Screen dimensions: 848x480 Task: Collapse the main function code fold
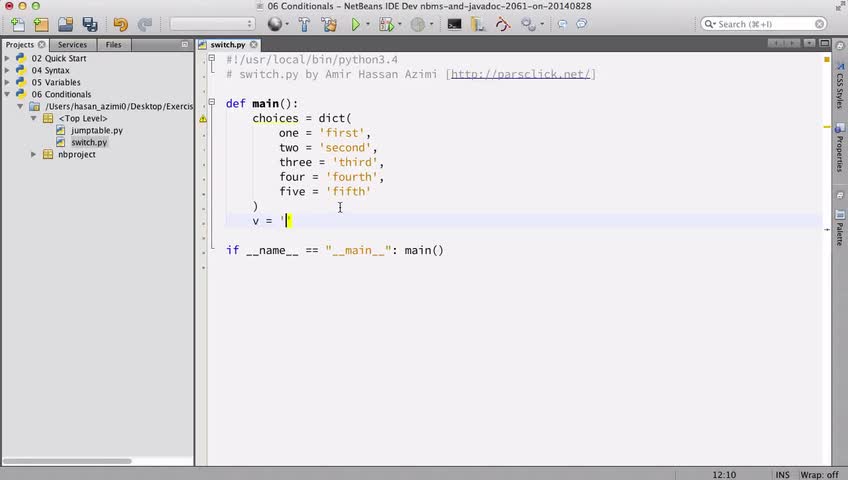tap(212, 102)
